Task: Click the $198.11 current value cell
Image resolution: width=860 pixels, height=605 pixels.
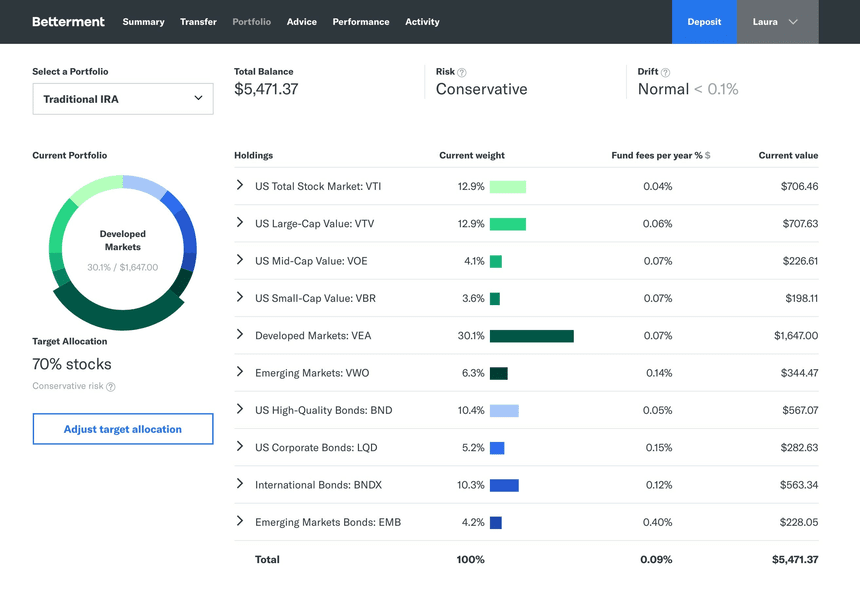Action: pos(801,298)
